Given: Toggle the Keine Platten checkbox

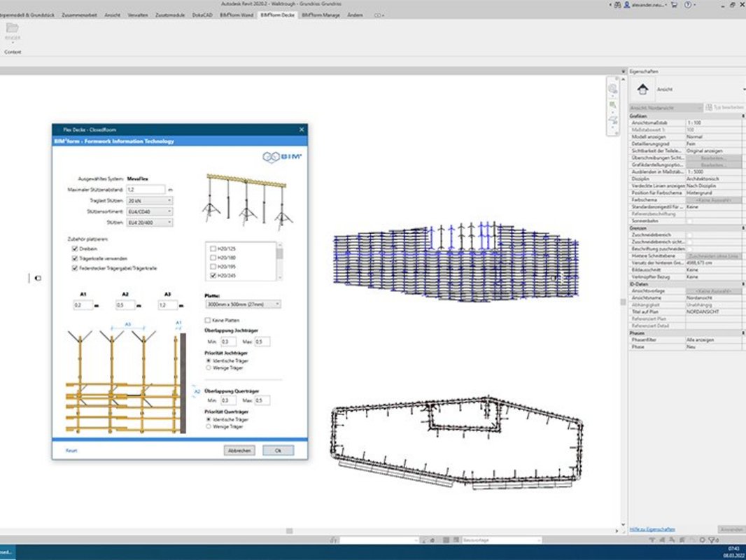Looking at the screenshot, I should click(208, 320).
